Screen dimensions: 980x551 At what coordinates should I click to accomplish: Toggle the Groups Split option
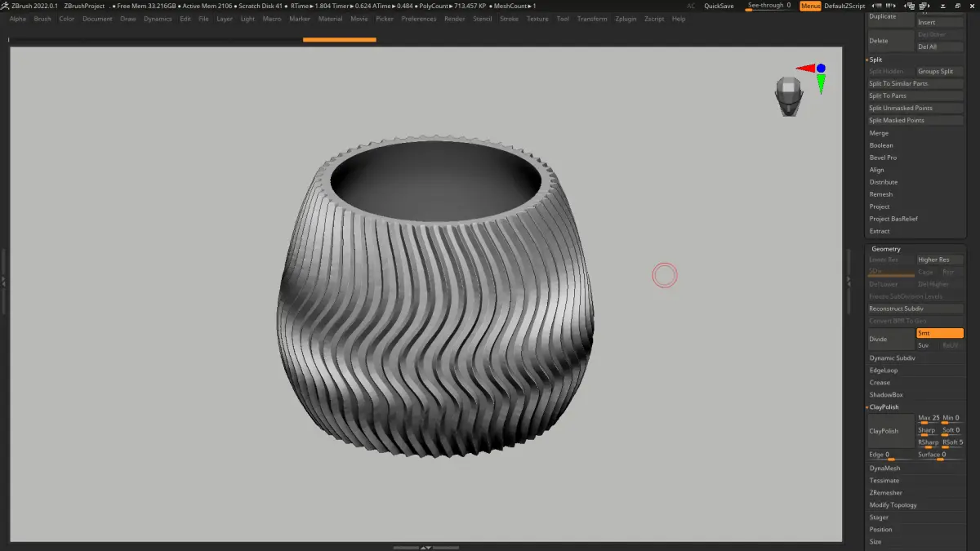[x=940, y=71]
